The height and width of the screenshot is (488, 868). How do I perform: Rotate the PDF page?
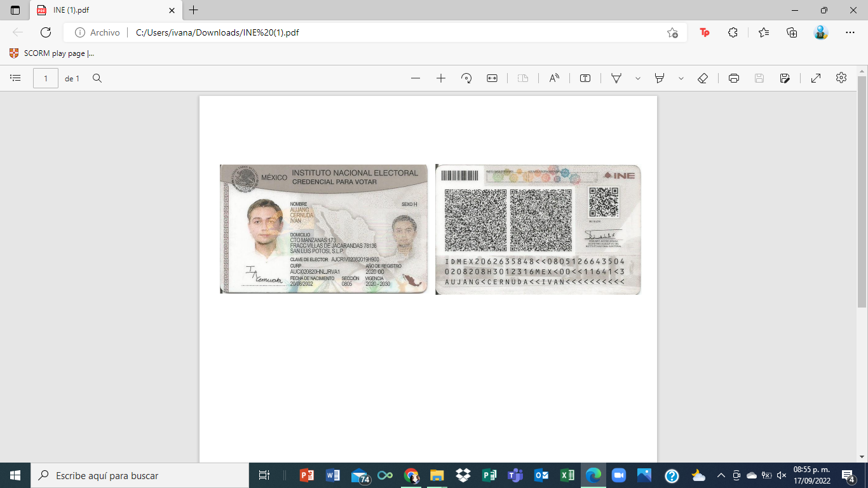466,78
